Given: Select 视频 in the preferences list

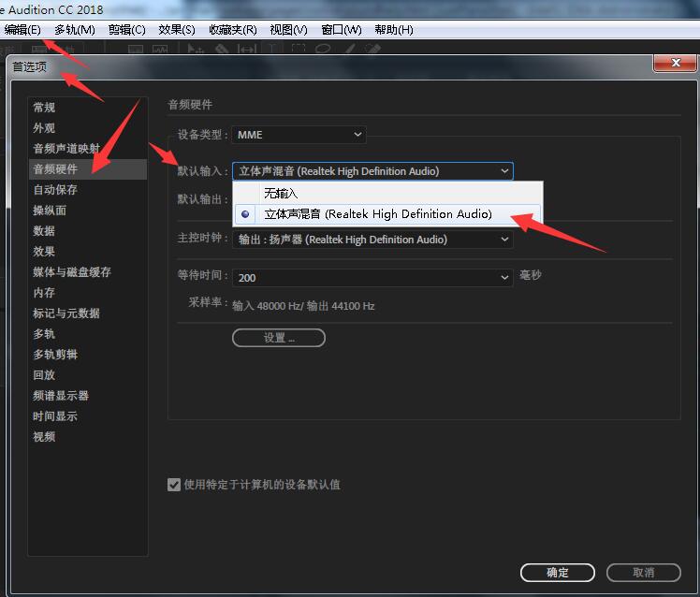Looking at the screenshot, I should 88,436.
